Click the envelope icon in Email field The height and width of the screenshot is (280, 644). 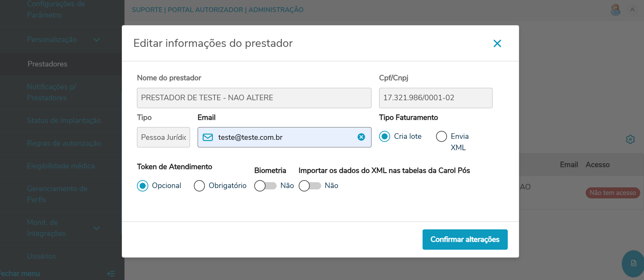click(208, 137)
